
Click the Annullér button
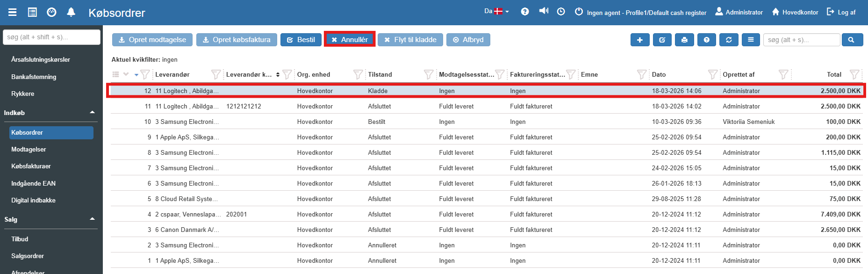pyautogui.click(x=350, y=40)
